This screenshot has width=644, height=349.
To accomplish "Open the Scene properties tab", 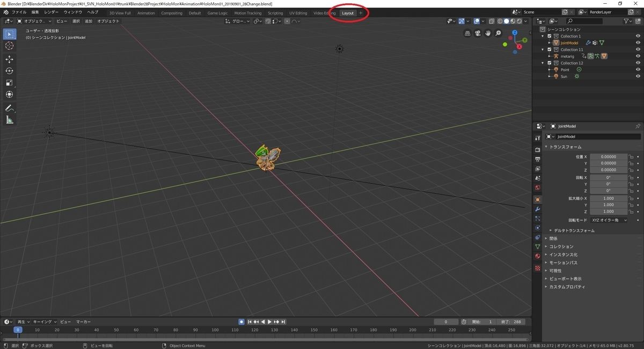I will click(x=538, y=178).
